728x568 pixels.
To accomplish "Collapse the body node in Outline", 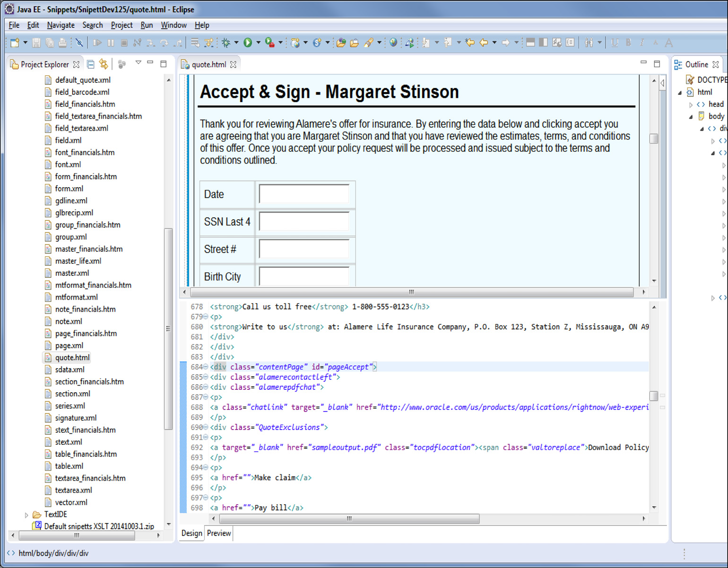I will (x=691, y=116).
